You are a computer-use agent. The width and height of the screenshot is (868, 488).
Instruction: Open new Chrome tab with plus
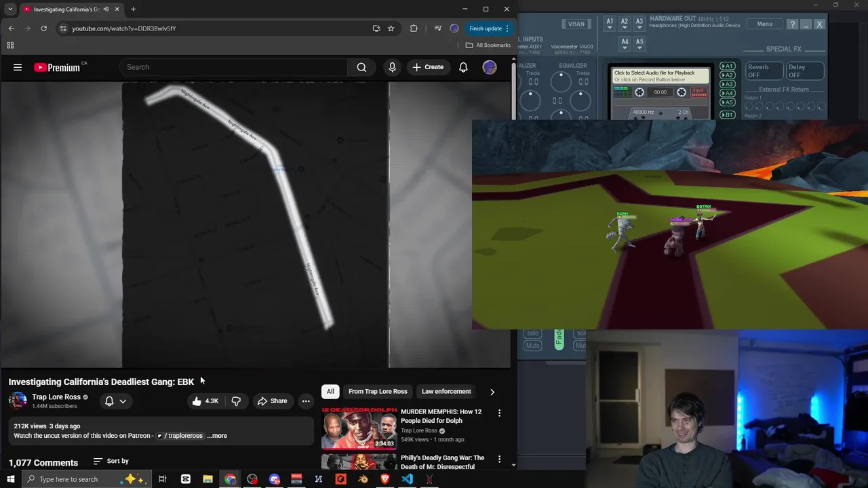(133, 9)
